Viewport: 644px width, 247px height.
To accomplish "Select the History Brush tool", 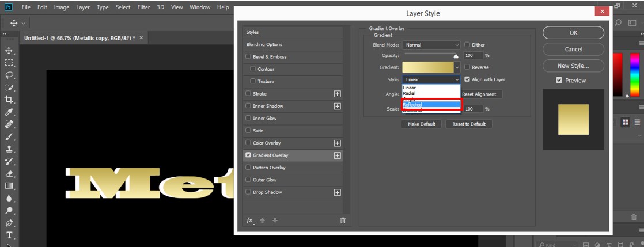I will 9,161.
